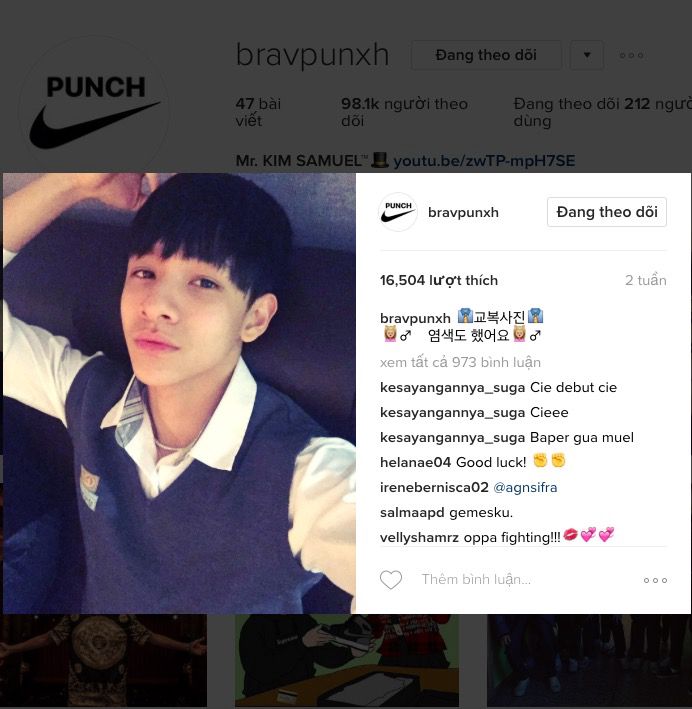Open bottom-left dark post thumbnail
692x709 pixels.
(103, 660)
